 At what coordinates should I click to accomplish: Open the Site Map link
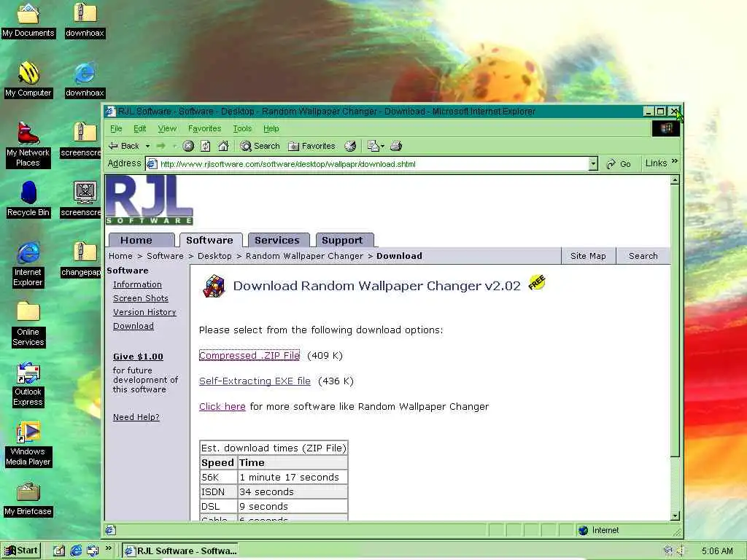(588, 256)
